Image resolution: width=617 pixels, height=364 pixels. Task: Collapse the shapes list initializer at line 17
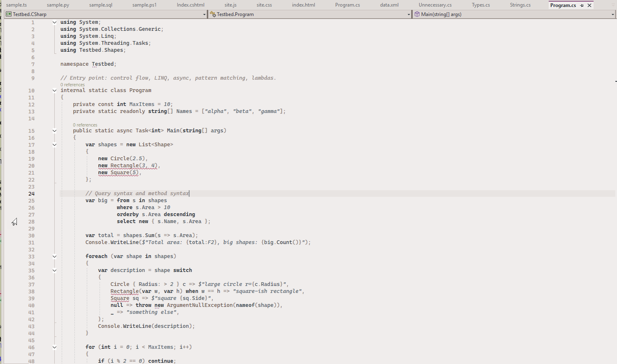pyautogui.click(x=54, y=145)
